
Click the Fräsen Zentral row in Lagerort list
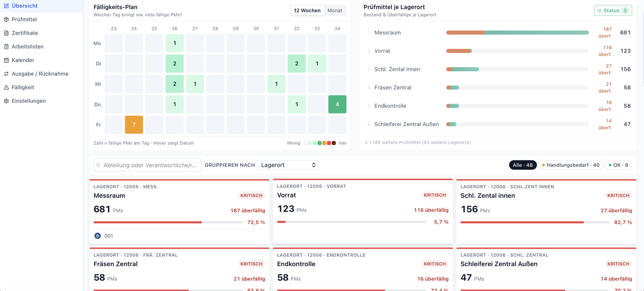coord(498,87)
